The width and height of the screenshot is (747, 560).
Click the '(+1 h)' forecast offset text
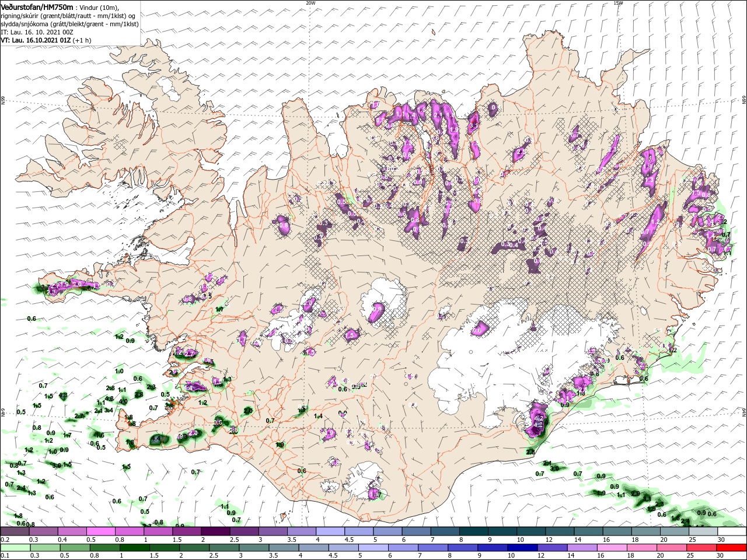[x=82, y=40]
